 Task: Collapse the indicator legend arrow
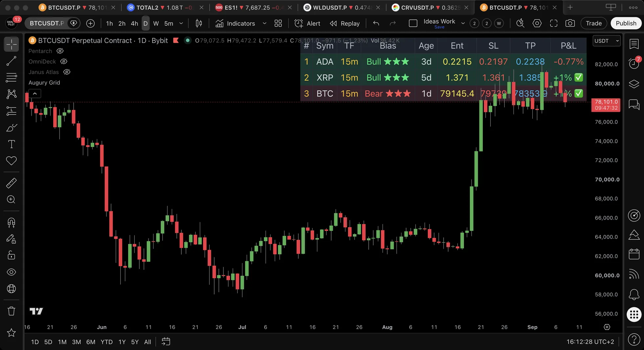[x=35, y=94]
